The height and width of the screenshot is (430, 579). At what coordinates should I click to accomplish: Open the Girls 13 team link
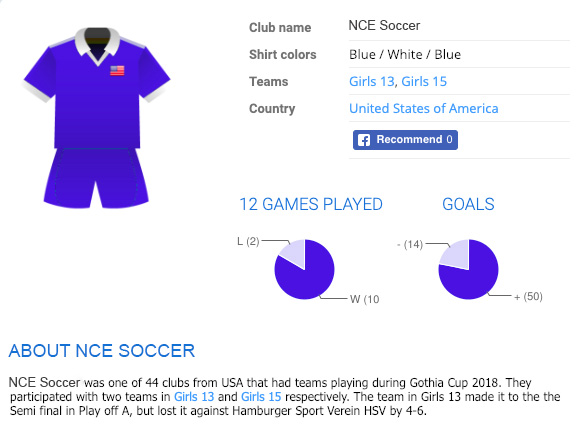(372, 81)
